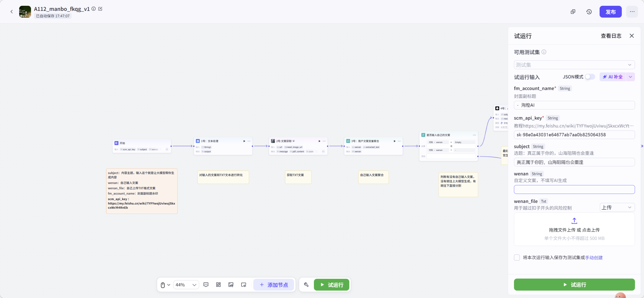Open the top-right more options menu
644x298 pixels.
click(632, 12)
